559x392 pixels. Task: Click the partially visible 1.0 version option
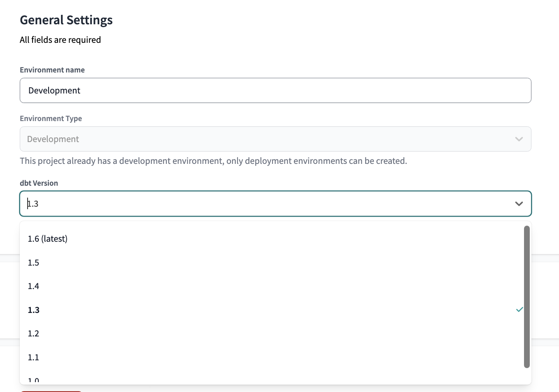(33, 379)
